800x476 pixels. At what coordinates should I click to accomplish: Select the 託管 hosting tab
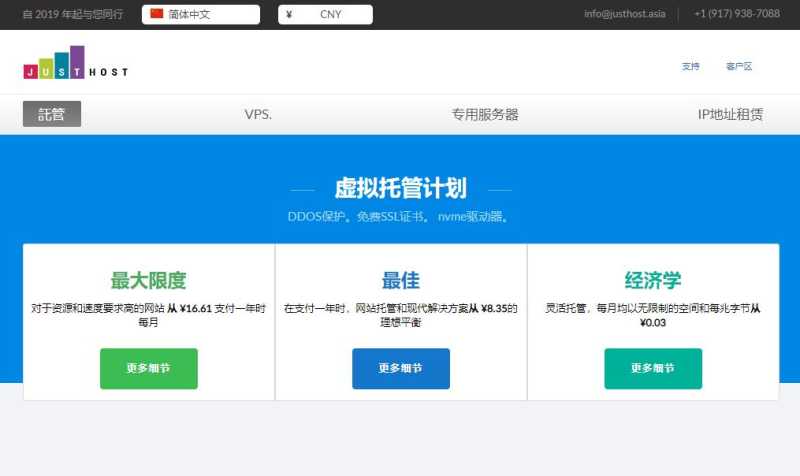pos(52,114)
